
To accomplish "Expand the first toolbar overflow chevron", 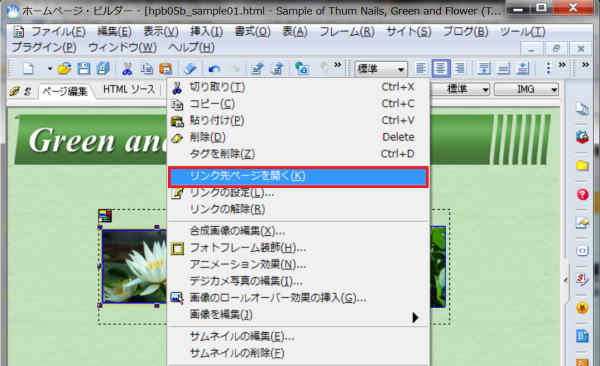I will (x=338, y=65).
